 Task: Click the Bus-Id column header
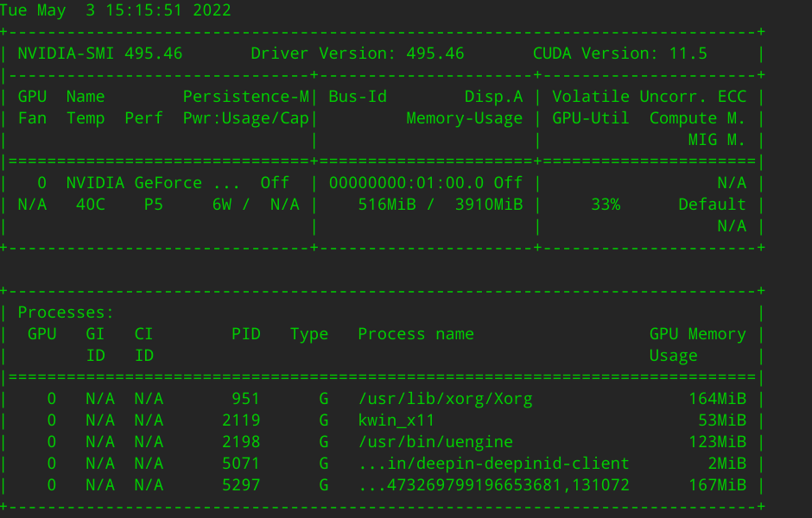[358, 97]
